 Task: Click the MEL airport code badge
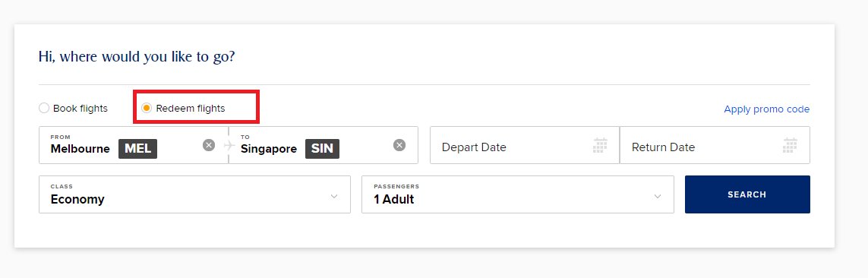click(x=138, y=148)
